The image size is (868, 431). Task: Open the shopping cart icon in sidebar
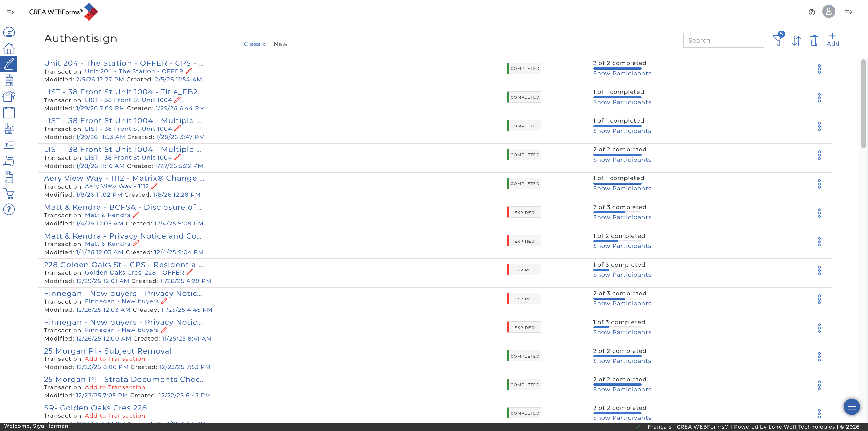pos(9,193)
